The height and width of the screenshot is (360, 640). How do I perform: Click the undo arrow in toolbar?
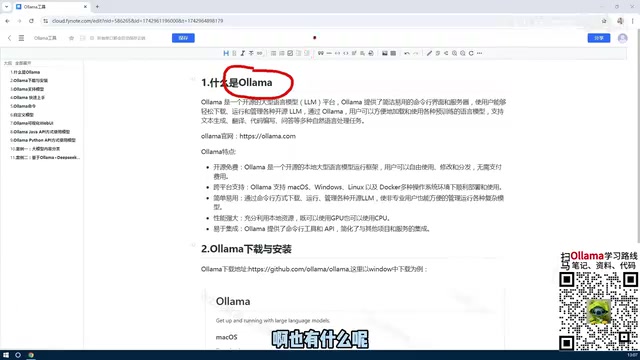[x=407, y=53]
